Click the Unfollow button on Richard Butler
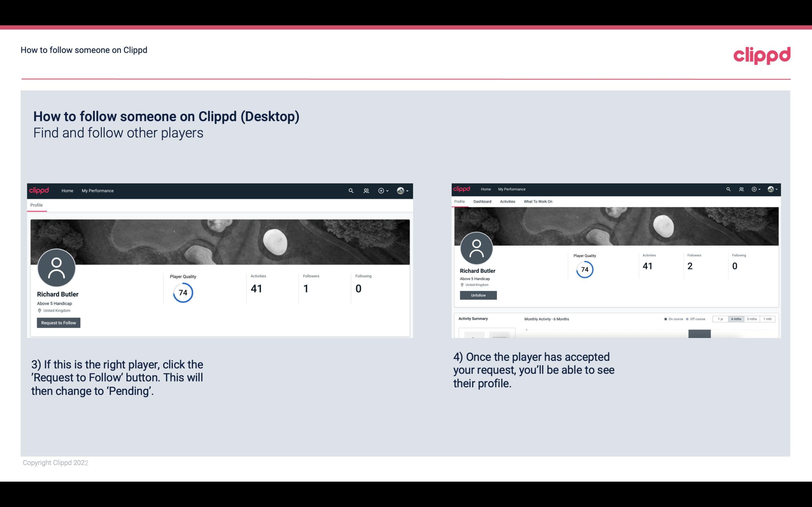Image resolution: width=812 pixels, height=507 pixels. click(x=477, y=295)
